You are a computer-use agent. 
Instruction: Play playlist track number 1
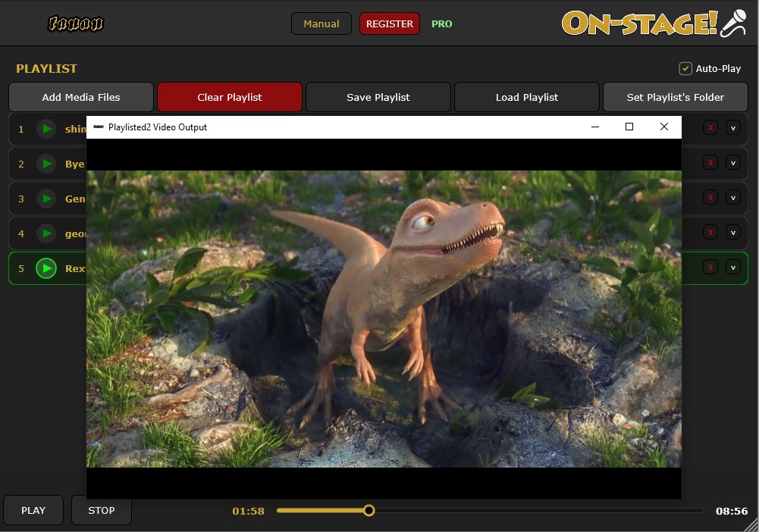[x=47, y=129]
